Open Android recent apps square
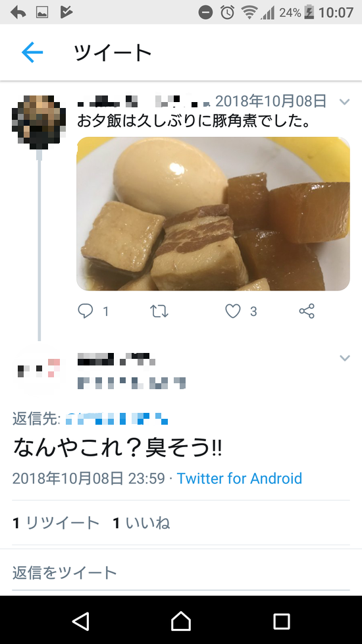Screen dimensions: 362x644 (282, 620)
